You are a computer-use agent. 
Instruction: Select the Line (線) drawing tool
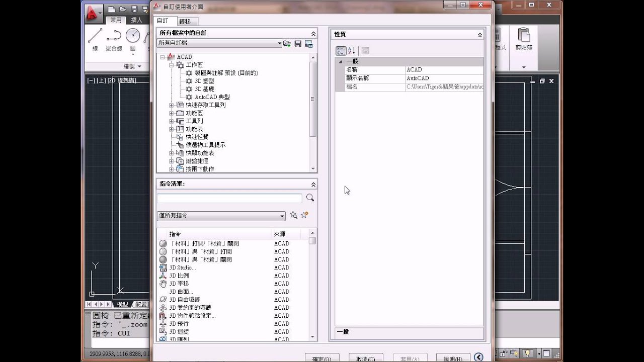[95, 39]
